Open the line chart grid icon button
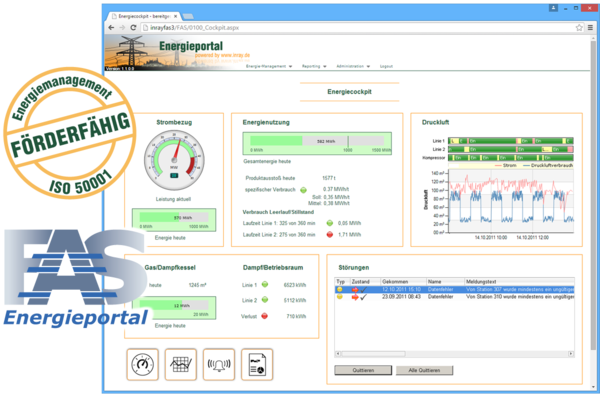This screenshot has width=600, height=394. tap(181, 364)
